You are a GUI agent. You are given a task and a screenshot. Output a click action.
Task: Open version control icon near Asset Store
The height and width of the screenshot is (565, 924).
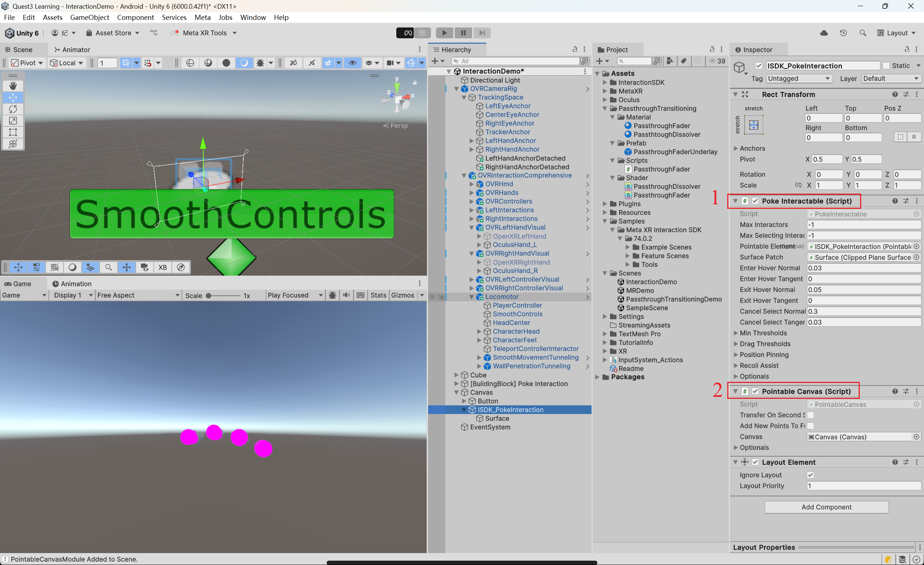point(154,33)
